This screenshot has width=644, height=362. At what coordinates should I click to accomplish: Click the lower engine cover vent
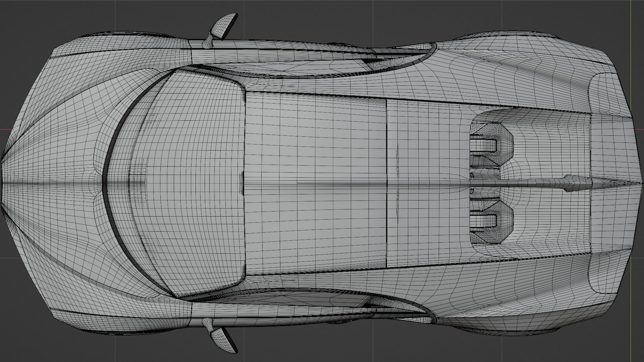pyautogui.click(x=492, y=221)
